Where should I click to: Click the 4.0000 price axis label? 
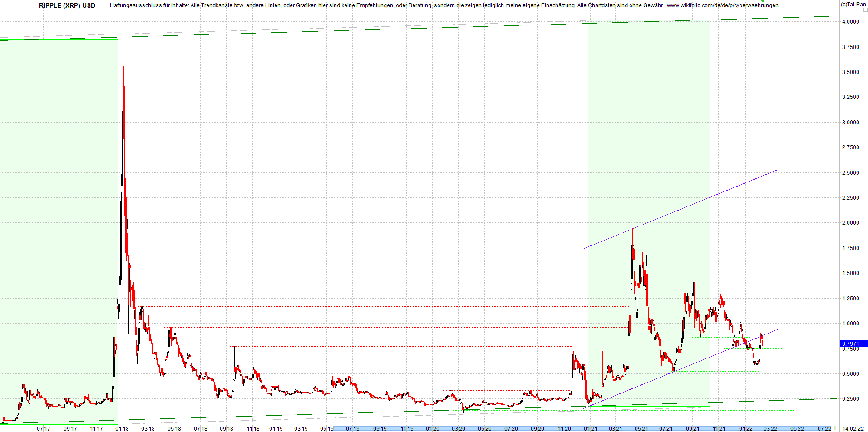pos(851,22)
